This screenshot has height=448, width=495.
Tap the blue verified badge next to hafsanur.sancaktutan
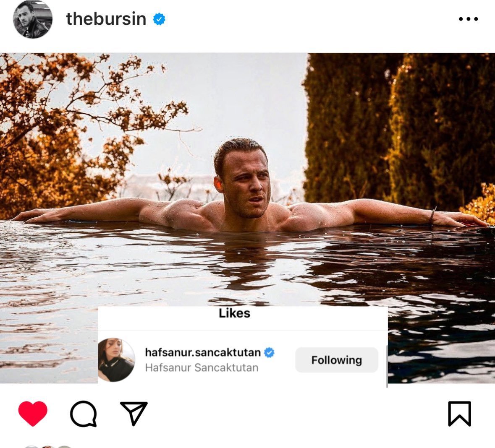point(269,352)
